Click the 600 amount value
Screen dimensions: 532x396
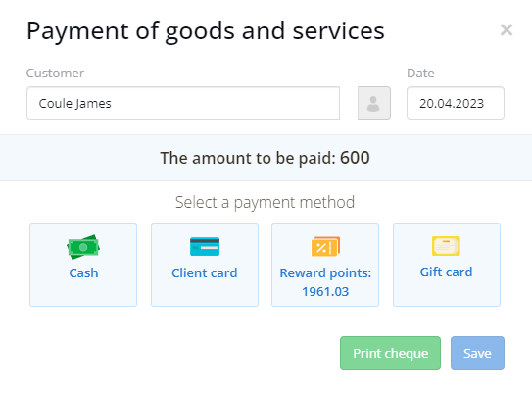pos(355,158)
